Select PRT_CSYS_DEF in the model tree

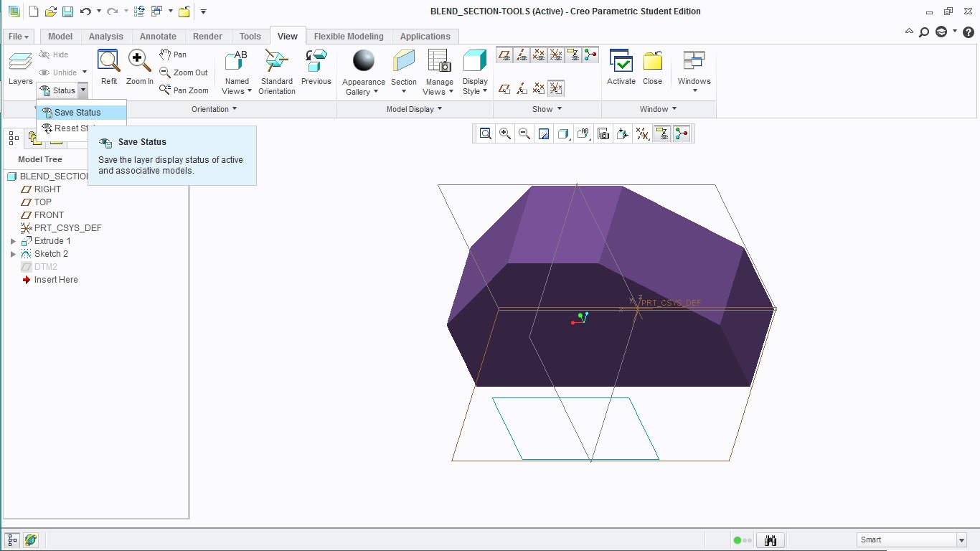(67, 228)
